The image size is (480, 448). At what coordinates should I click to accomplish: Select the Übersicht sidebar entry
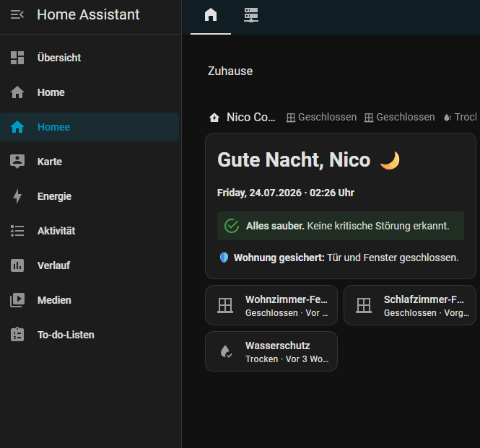tap(90, 58)
